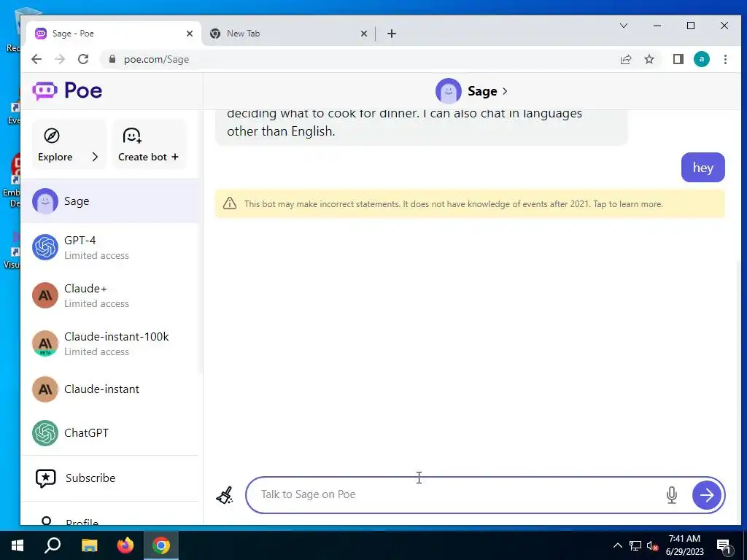Go back with browser back arrow

click(36, 59)
